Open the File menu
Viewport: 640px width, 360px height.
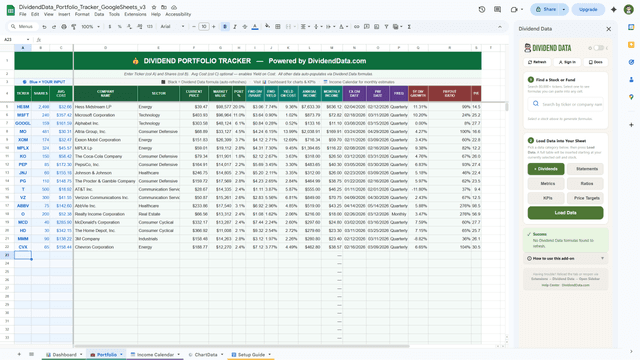point(22,14)
